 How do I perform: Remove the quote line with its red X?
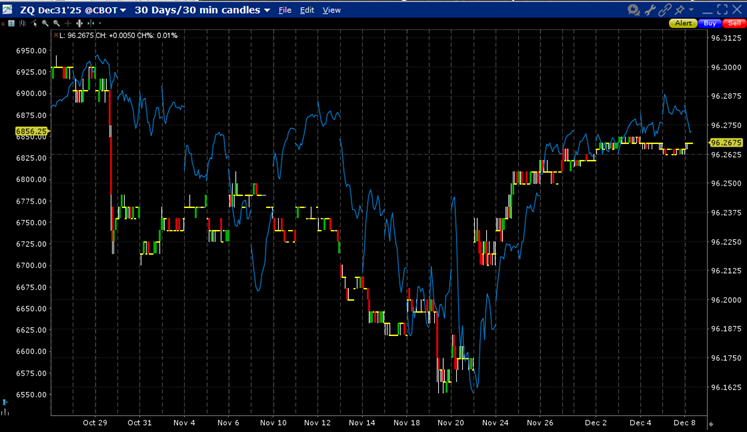coord(56,35)
